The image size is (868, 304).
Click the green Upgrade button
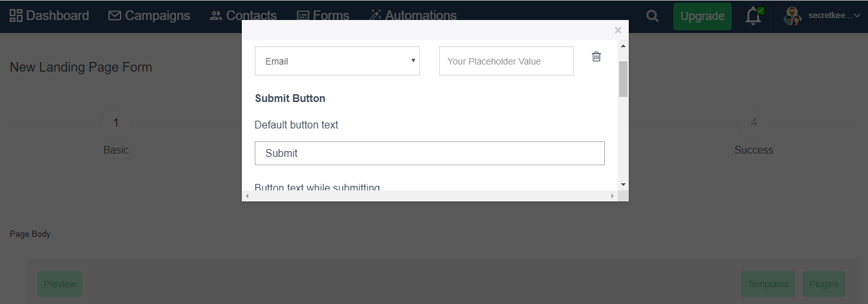click(x=702, y=16)
